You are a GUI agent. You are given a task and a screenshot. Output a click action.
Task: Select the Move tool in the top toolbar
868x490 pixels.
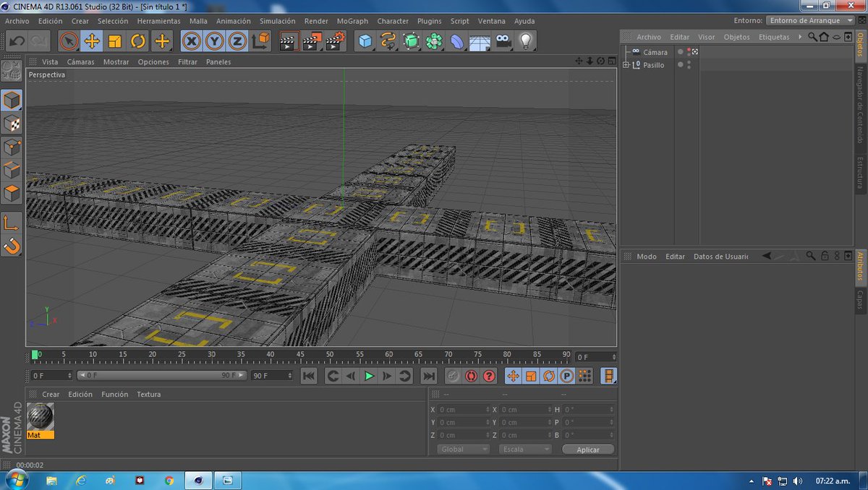click(92, 41)
